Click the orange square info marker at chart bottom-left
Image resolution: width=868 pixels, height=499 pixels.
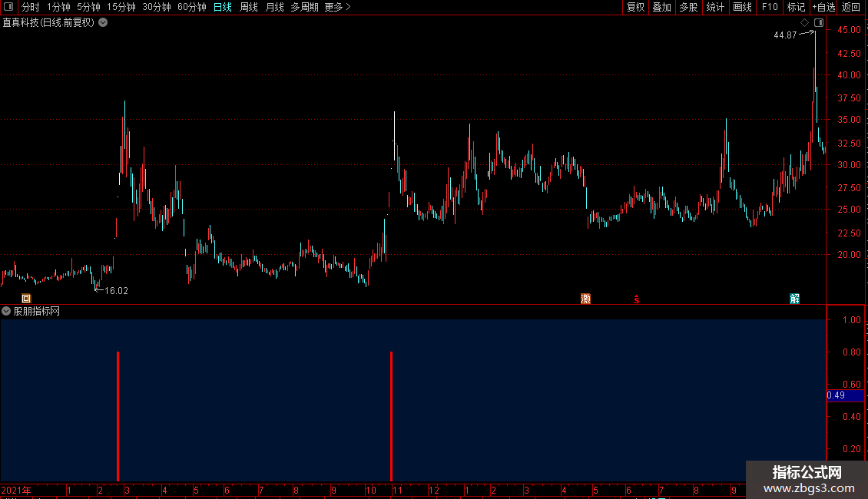point(26,299)
